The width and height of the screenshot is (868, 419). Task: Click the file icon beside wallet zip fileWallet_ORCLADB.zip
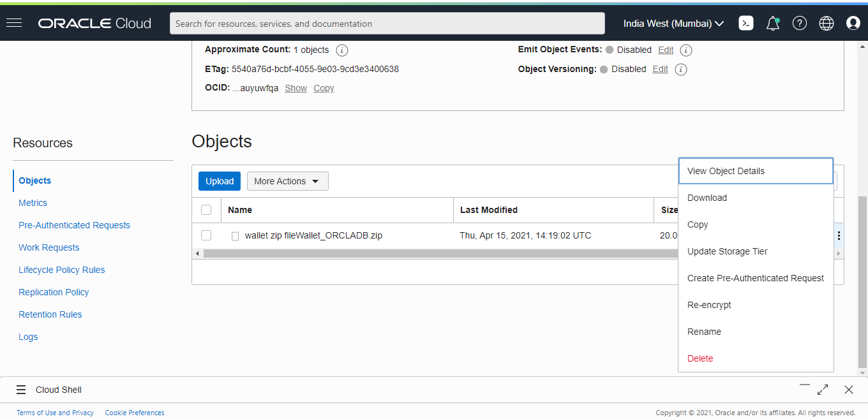click(x=236, y=236)
